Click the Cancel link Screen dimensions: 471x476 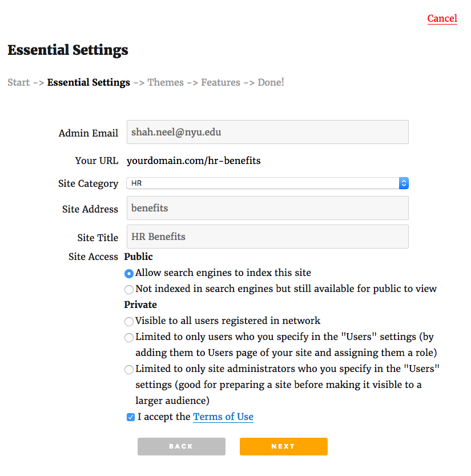pyautogui.click(x=442, y=18)
